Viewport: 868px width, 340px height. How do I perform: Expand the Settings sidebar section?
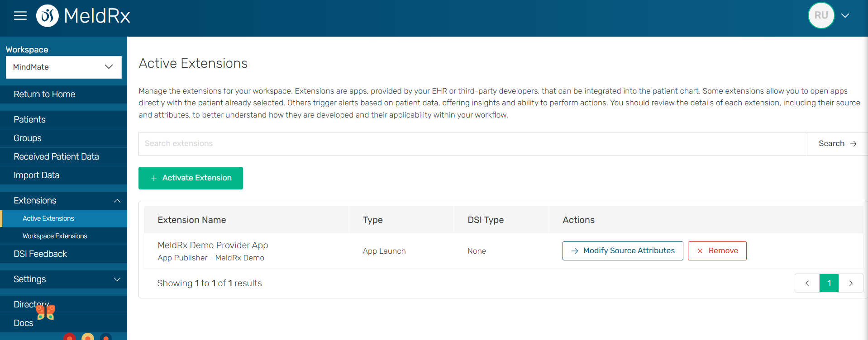[x=63, y=279]
